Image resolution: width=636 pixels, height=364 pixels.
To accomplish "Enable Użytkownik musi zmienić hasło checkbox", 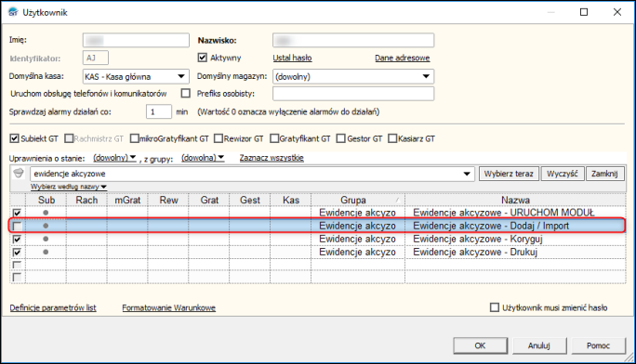I will click(495, 307).
